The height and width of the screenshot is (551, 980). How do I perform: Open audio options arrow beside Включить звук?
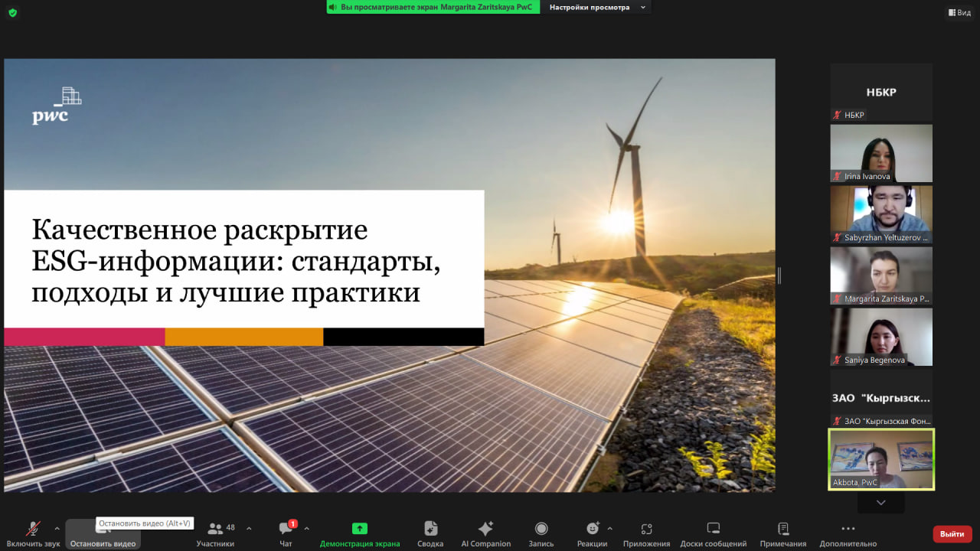57,528
